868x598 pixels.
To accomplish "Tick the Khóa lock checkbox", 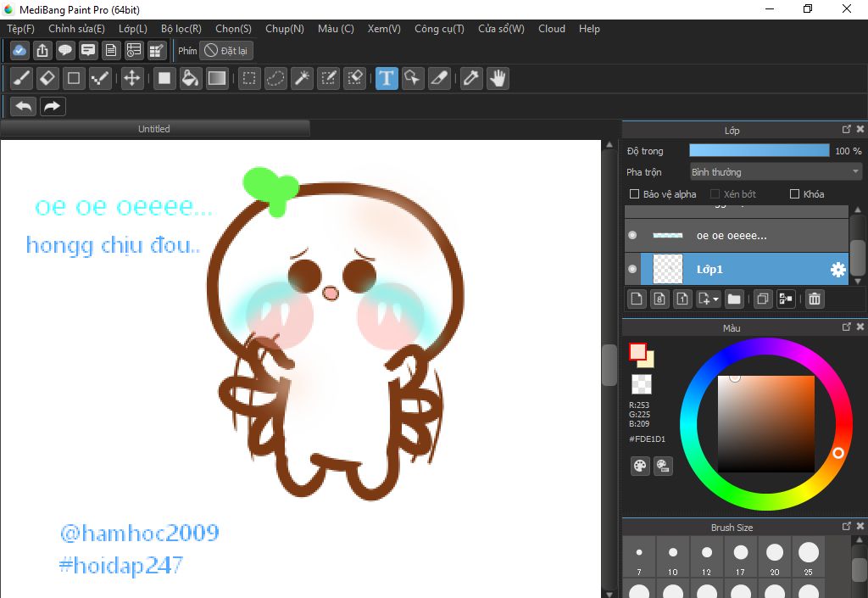I will coord(794,194).
